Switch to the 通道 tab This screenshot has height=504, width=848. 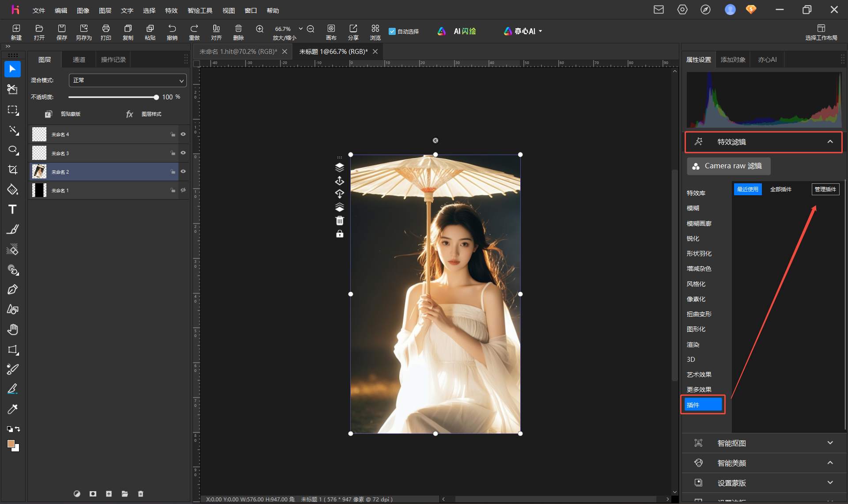pyautogui.click(x=79, y=60)
